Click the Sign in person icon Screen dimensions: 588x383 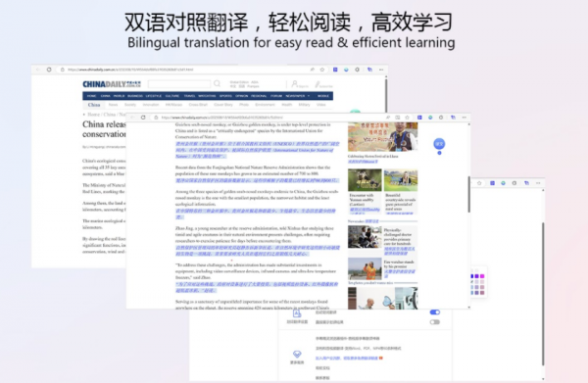[295, 84]
